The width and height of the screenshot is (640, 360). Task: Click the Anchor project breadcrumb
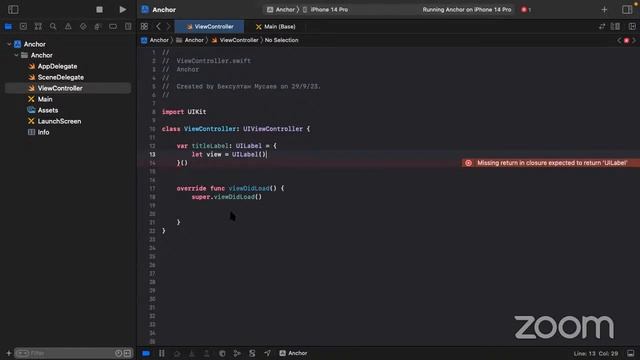(x=155, y=40)
